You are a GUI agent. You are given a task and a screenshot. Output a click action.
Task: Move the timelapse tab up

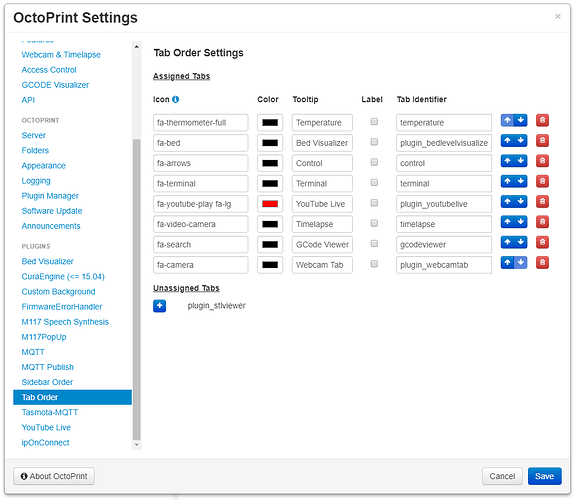coord(507,222)
